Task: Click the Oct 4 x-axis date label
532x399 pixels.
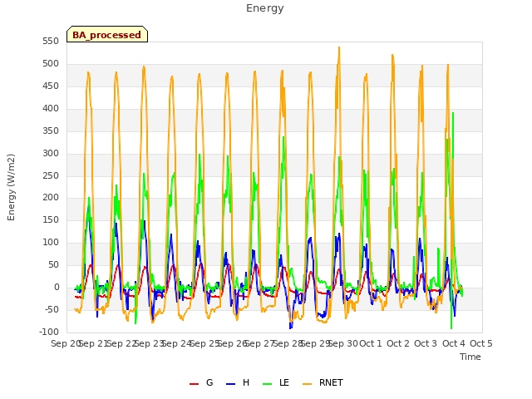Action: point(454,343)
